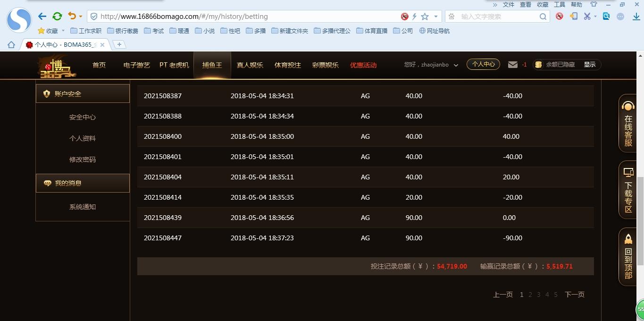Click the 博365 site logo
The width and height of the screenshot is (644, 321).
57,66
